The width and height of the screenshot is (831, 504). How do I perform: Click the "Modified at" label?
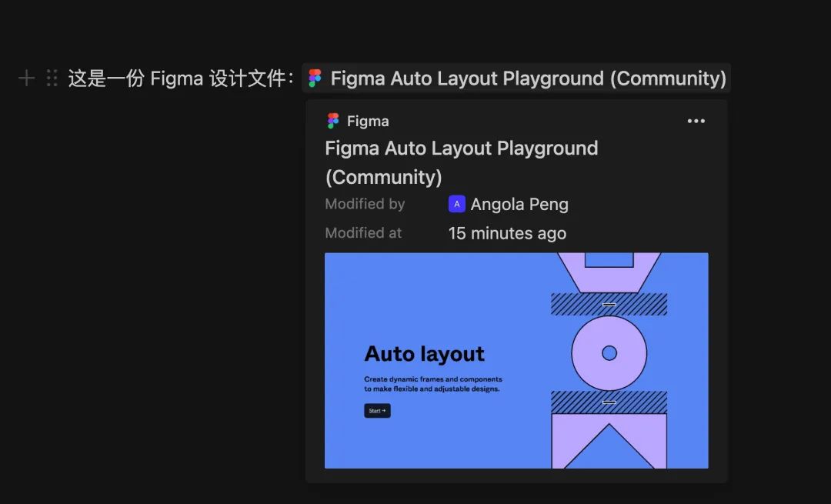(363, 233)
